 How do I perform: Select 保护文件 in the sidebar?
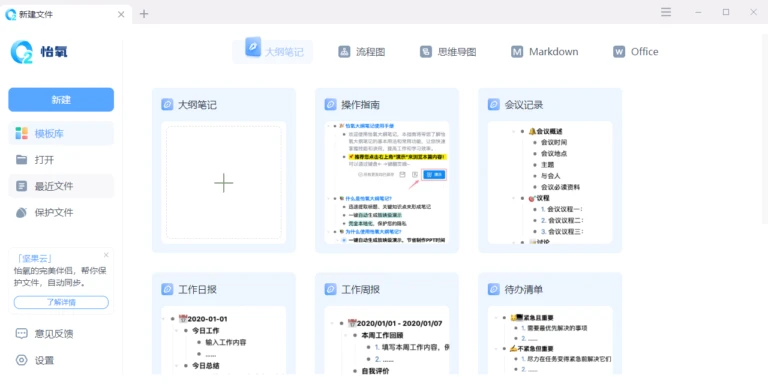pos(61,213)
